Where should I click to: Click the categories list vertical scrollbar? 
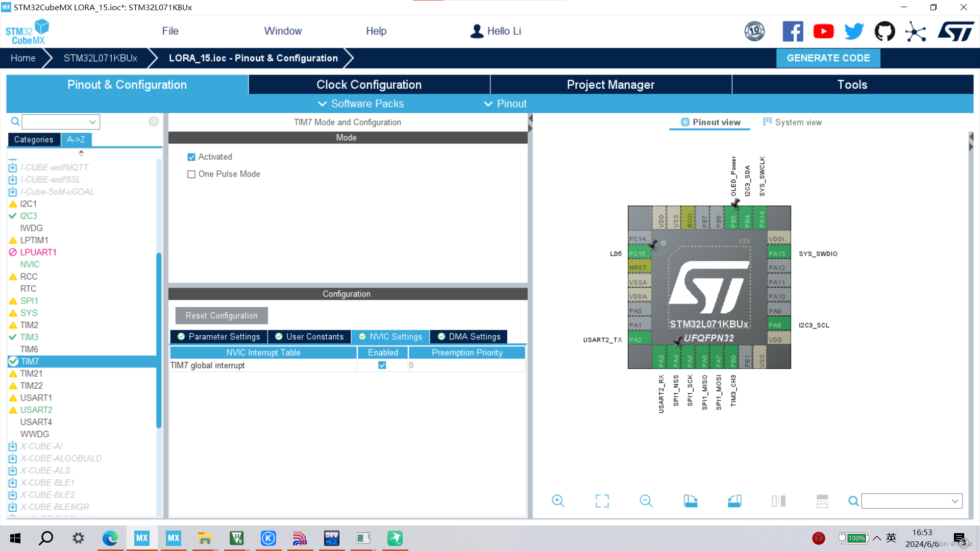click(x=159, y=340)
